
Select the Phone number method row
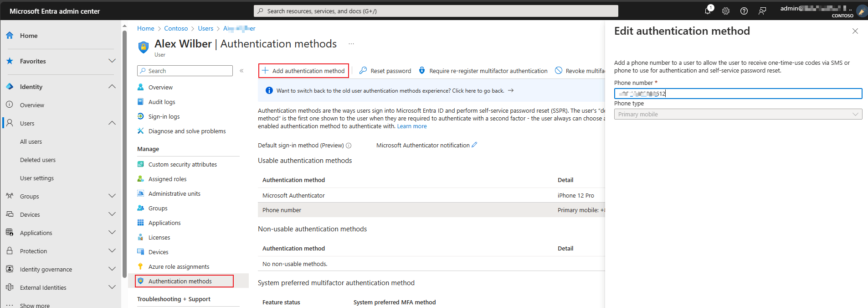[431, 210]
